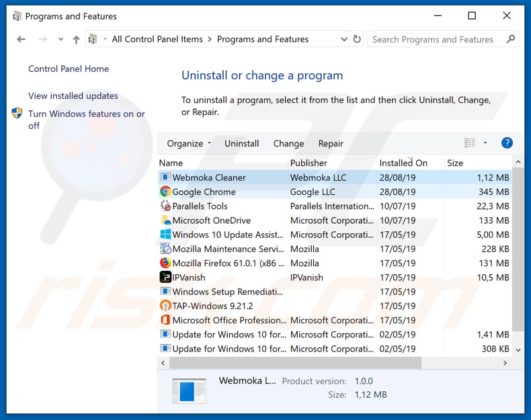Image resolution: width=531 pixels, height=420 pixels.
Task: Click the 345 MB size cell
Action: [x=494, y=192]
